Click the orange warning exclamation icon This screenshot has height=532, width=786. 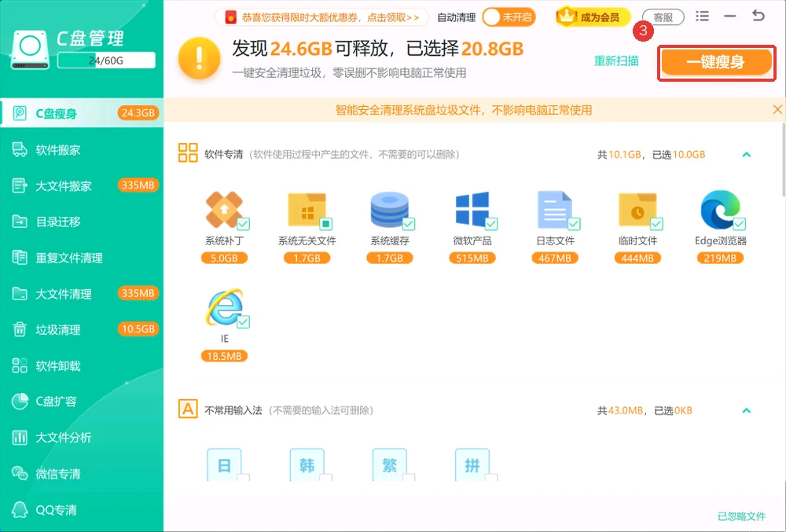tap(200, 58)
